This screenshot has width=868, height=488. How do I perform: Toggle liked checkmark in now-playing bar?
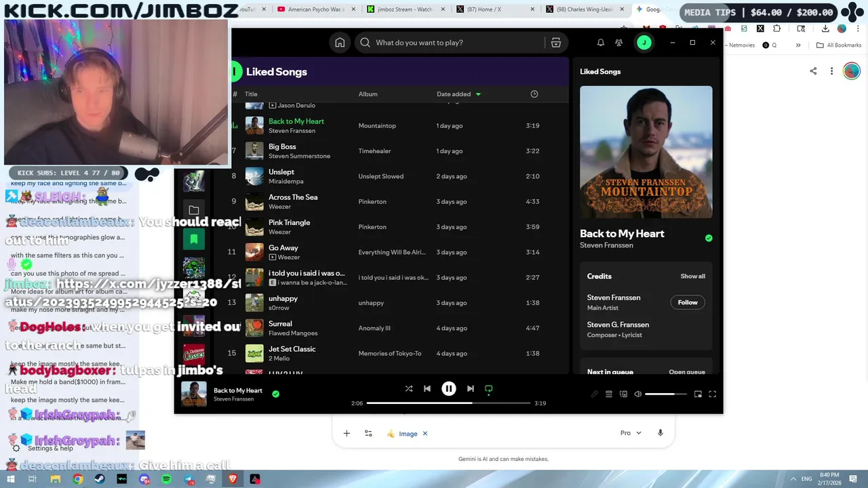[x=275, y=394]
